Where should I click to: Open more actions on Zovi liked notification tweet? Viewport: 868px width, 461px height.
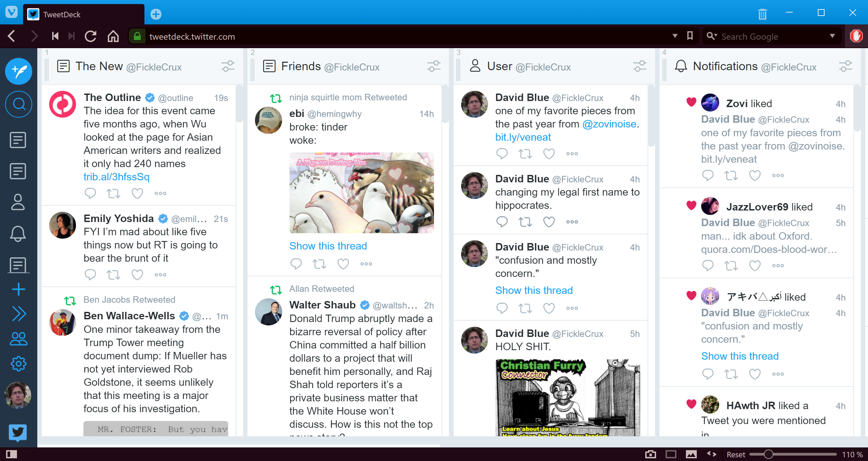(778, 175)
